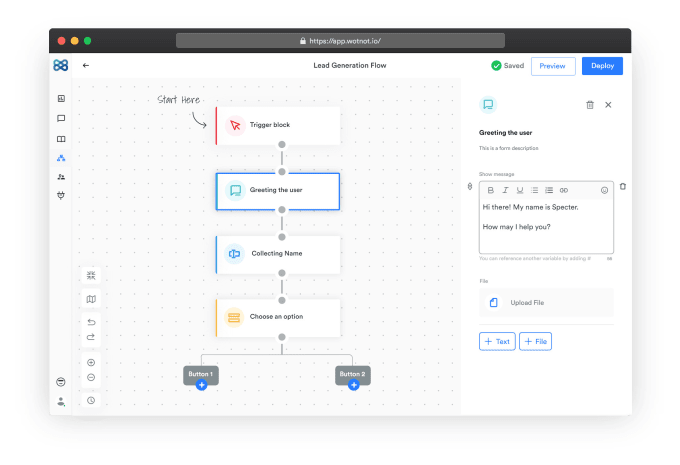Add step under Button 1 plus icon
The width and height of the screenshot is (680, 465).
(201, 385)
